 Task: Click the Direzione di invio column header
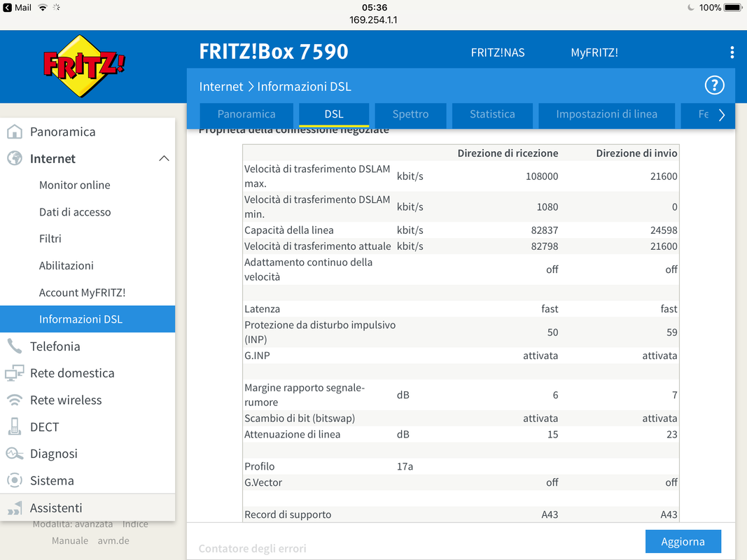click(x=636, y=153)
